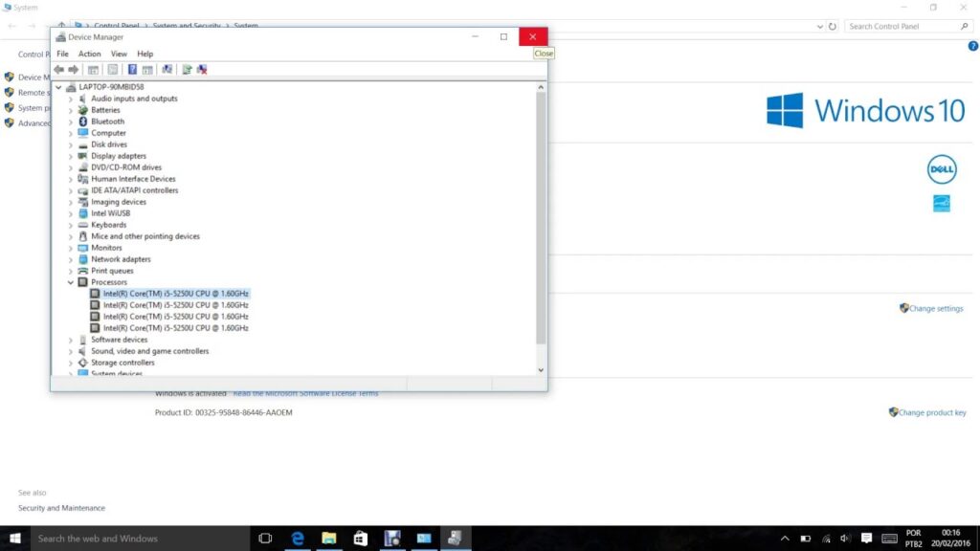
Task: Click the Print queues category icon
Action: (83, 271)
